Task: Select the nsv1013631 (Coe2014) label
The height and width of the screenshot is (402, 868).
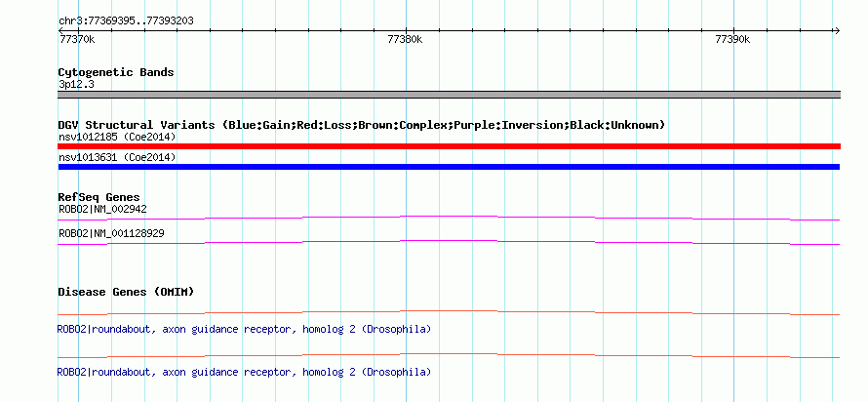Action: (x=117, y=158)
